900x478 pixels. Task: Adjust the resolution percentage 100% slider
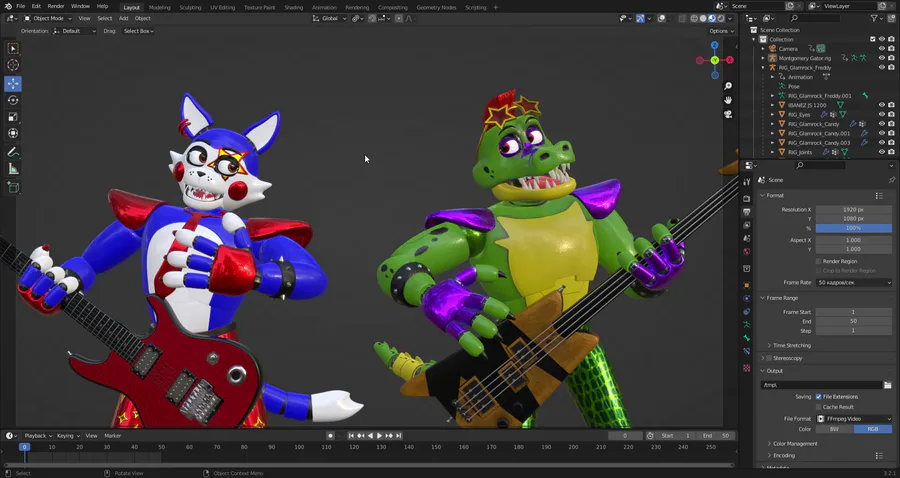[854, 228]
